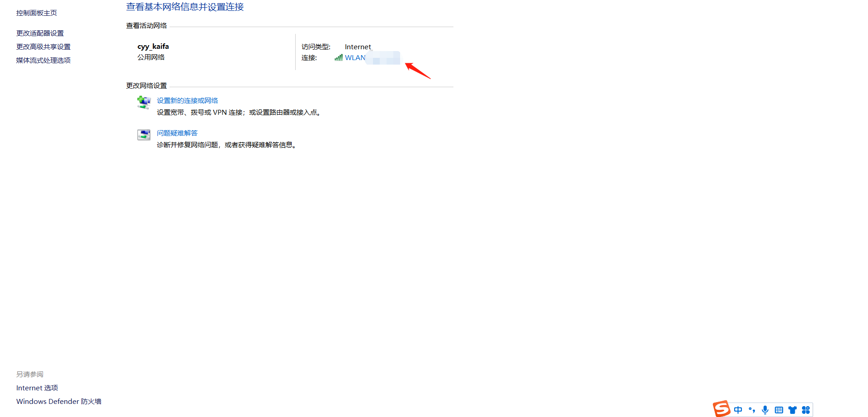Select 更改高级共享设置 in the sidebar
868x417 pixels.
click(43, 47)
